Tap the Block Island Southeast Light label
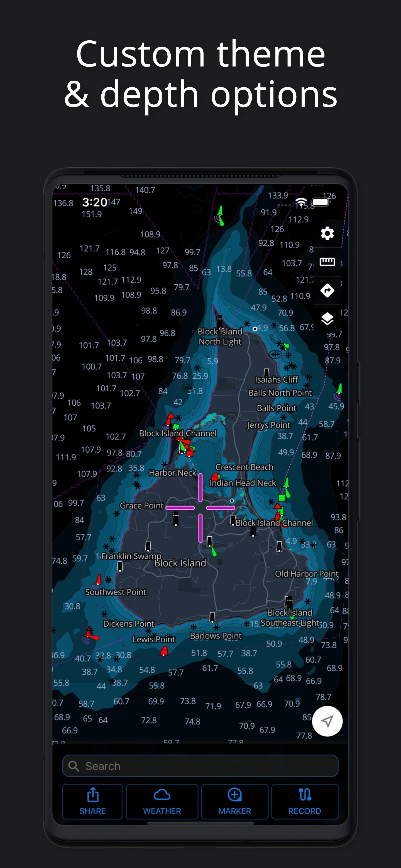This screenshot has height=868, width=401. [290, 618]
